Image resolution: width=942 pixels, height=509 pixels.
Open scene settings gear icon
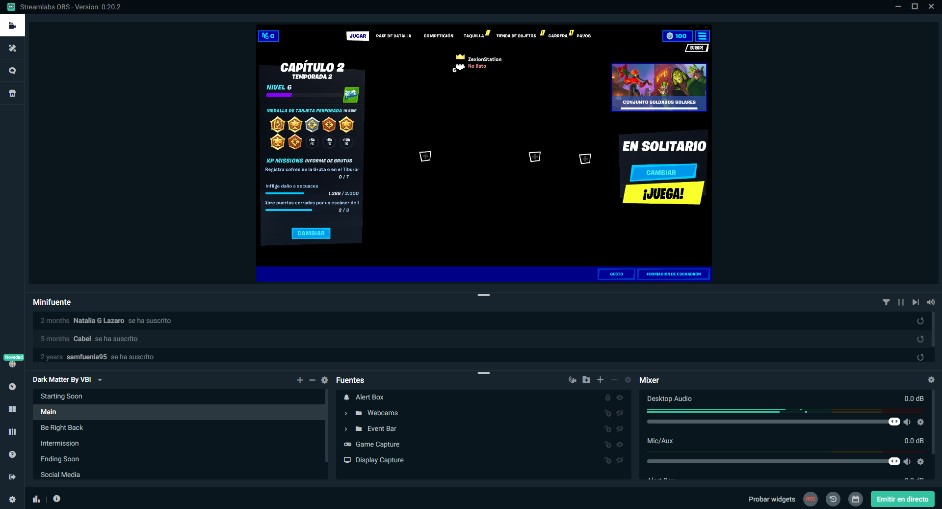(324, 380)
